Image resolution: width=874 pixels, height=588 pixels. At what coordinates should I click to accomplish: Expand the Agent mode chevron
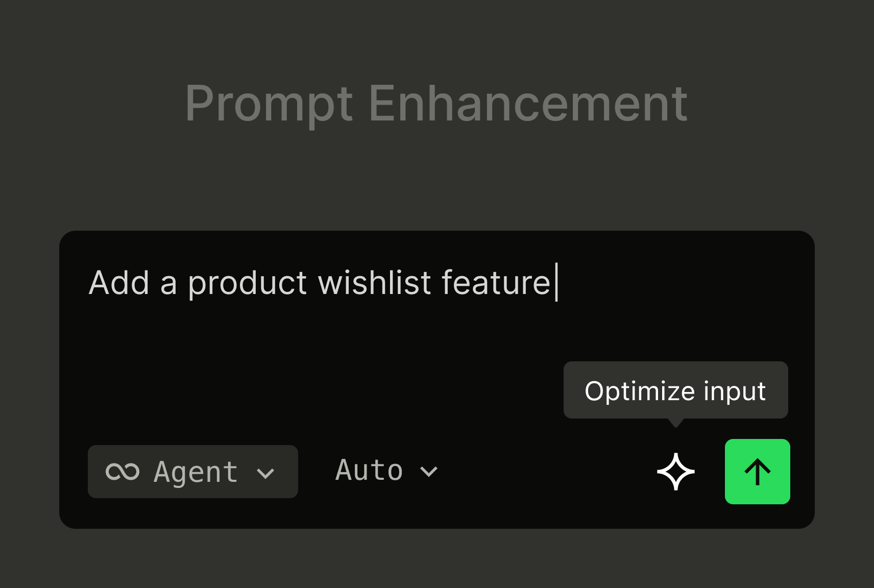coord(266,473)
